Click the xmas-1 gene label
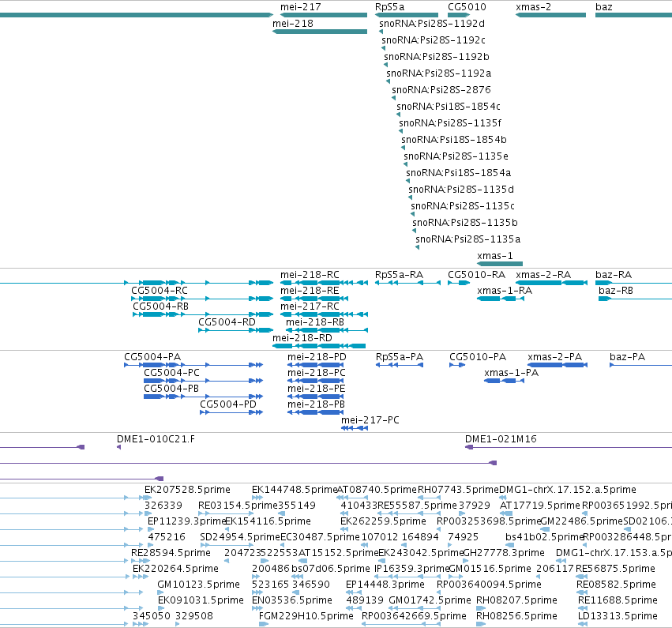672x628 pixels. (495, 256)
